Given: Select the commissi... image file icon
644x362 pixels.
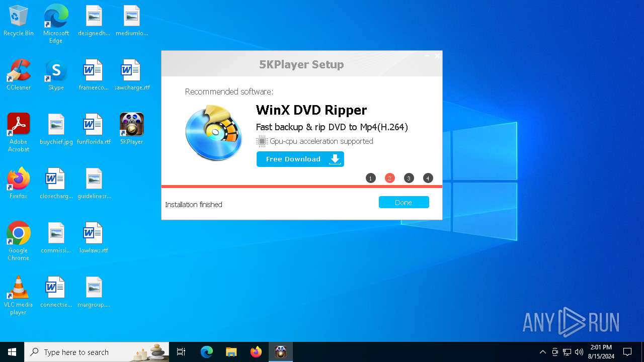Looking at the screenshot, I should [x=56, y=237].
